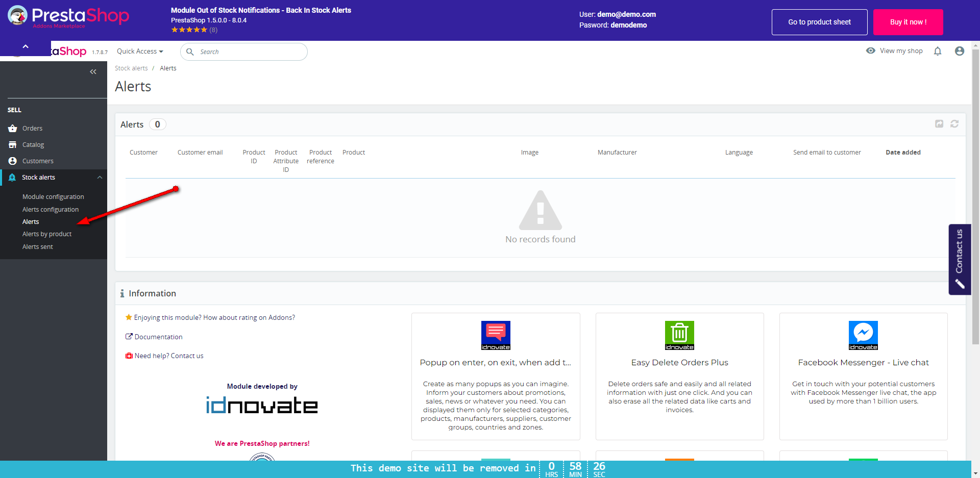Open the Catalog menu icon
Screen dimensions: 980x478
point(13,145)
